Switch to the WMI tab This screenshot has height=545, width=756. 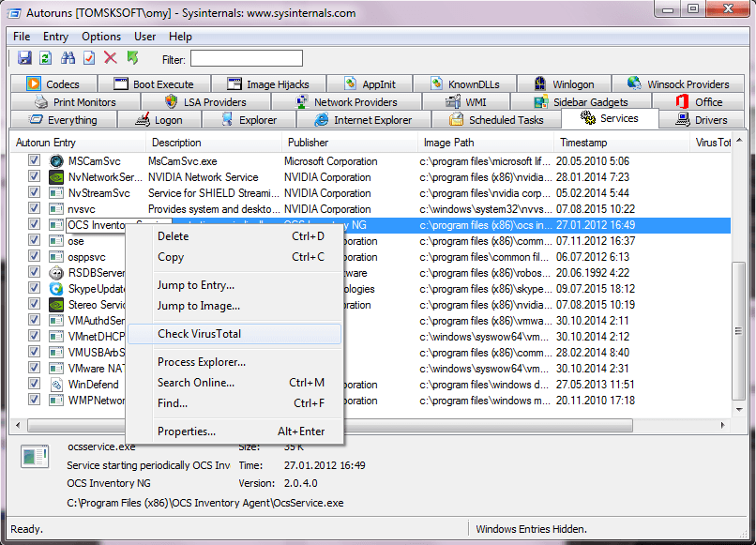(x=466, y=101)
